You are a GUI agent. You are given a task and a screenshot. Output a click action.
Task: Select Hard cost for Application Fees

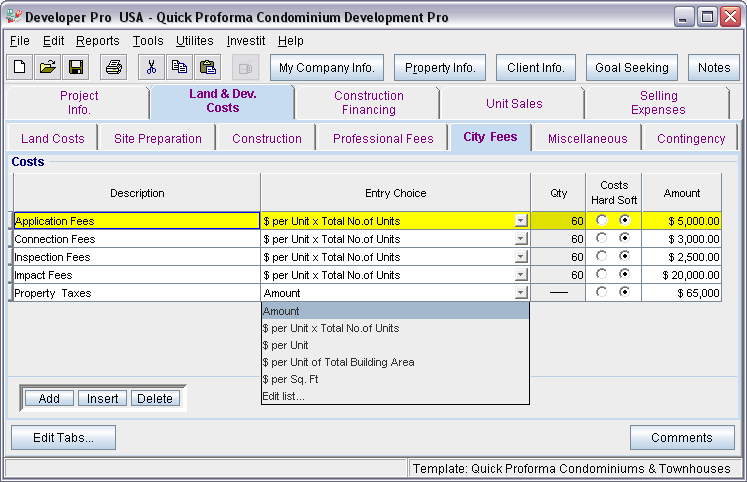[x=602, y=220]
